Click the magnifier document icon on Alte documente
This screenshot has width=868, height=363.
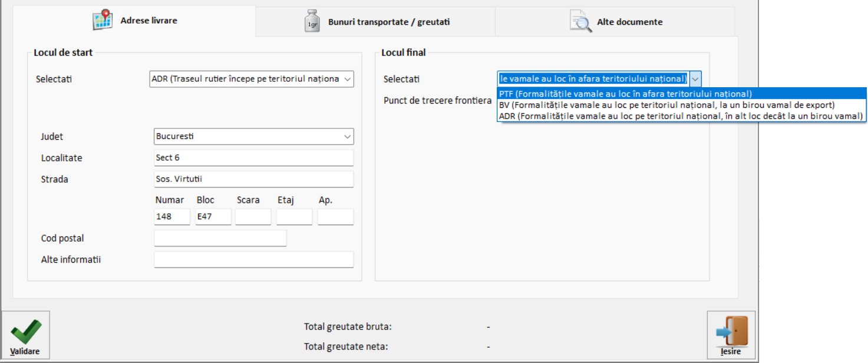(x=580, y=21)
